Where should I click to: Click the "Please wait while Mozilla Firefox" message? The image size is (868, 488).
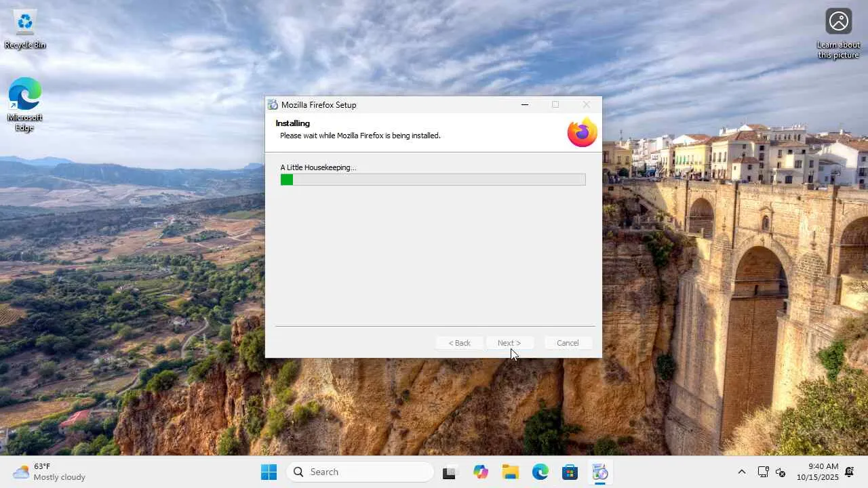click(x=360, y=136)
